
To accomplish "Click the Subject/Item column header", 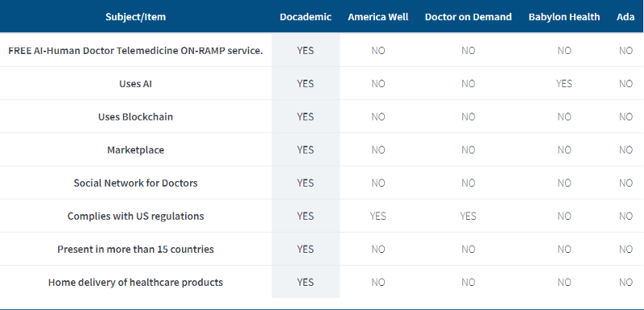I will click(x=135, y=17).
